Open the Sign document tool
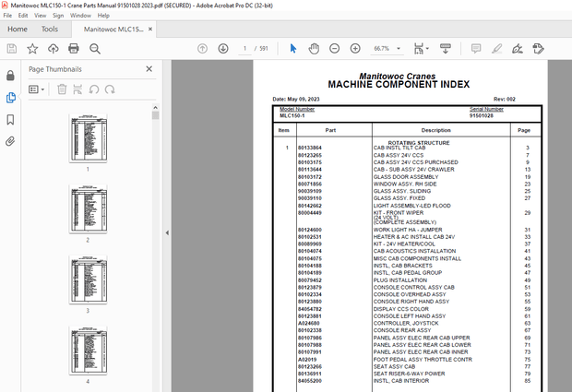 point(518,49)
